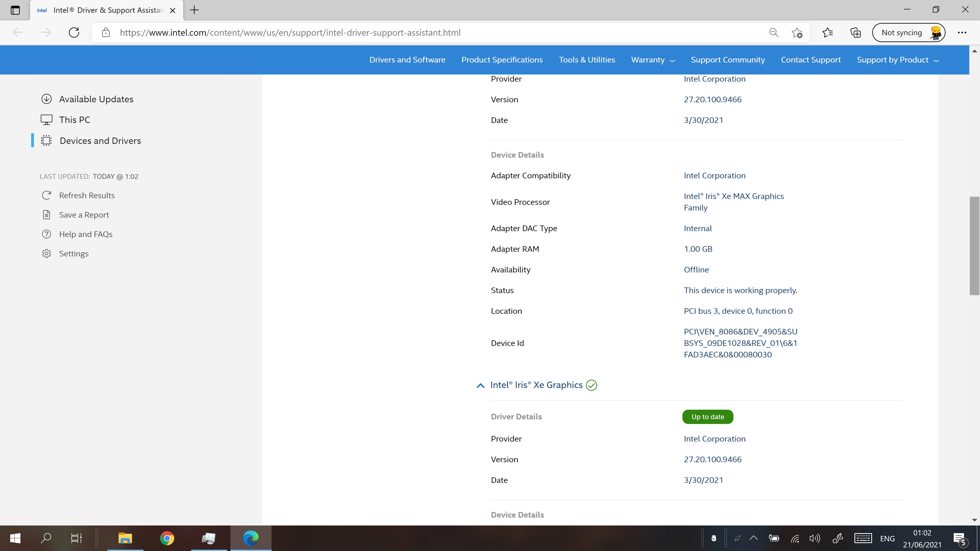Click the 'This device is working properly.' status text

740,291
